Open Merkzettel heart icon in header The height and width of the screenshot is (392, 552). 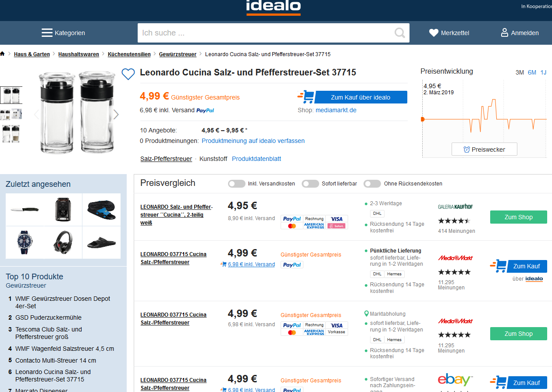pos(434,33)
